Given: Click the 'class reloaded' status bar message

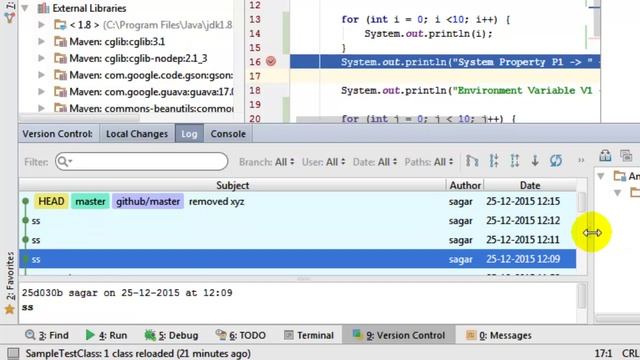Looking at the screenshot, I should [138, 353].
